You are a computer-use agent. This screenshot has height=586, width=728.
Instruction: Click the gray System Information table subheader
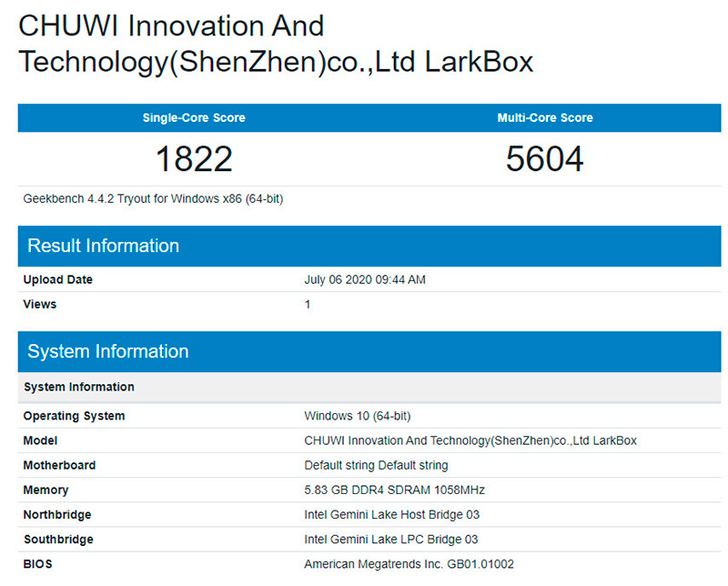pyautogui.click(x=79, y=387)
